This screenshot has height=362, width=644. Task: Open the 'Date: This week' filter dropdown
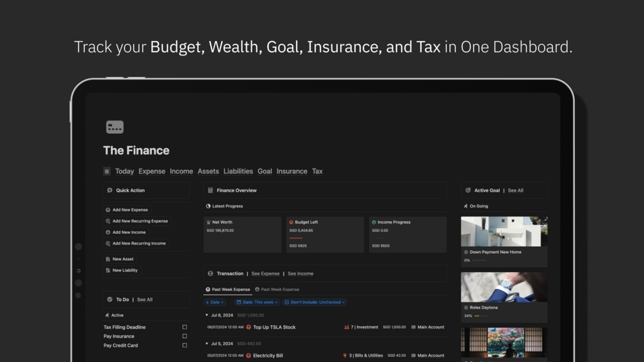256,302
